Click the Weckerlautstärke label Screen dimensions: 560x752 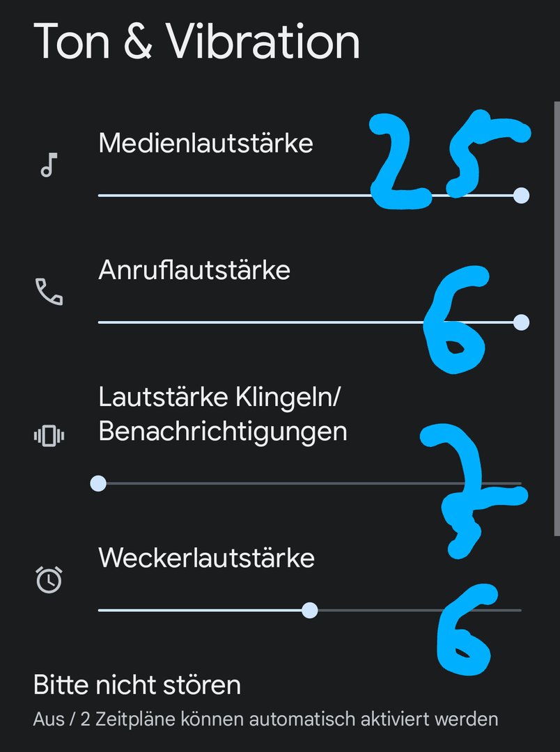(206, 558)
